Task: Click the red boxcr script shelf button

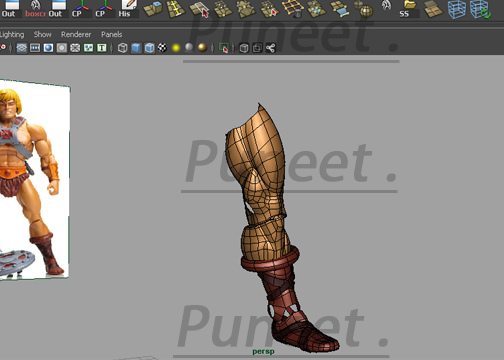Action: pyautogui.click(x=35, y=9)
